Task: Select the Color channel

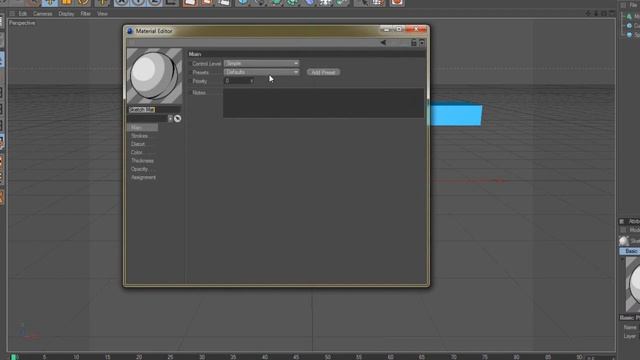Action: (x=137, y=152)
